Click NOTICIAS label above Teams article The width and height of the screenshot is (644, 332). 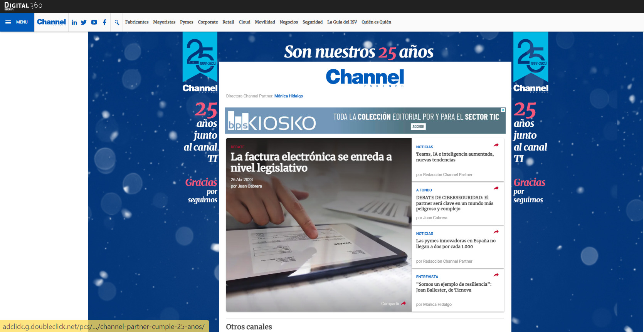coord(424,147)
